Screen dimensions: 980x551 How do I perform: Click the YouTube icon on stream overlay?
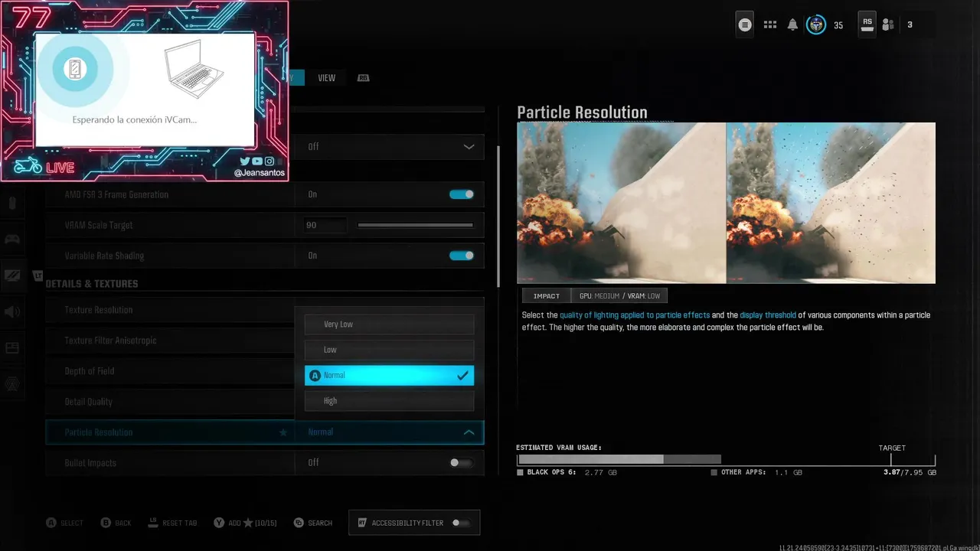(x=257, y=161)
